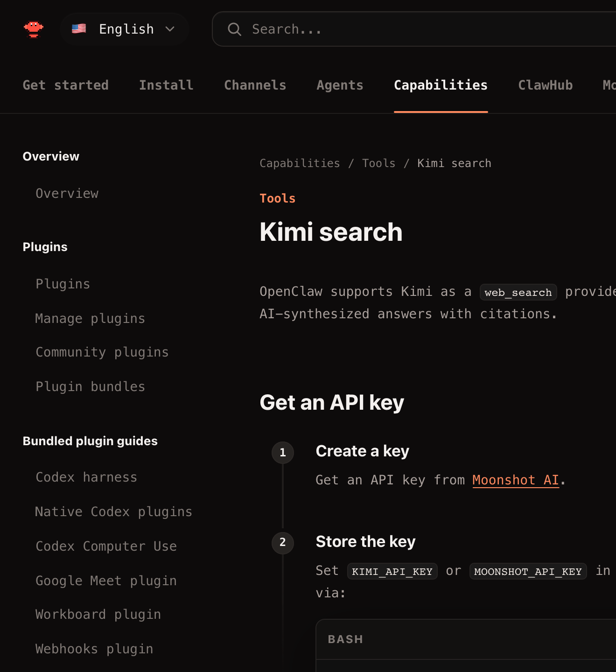This screenshot has width=616, height=672.
Task: Open Workboard plugin guide
Action: click(98, 614)
